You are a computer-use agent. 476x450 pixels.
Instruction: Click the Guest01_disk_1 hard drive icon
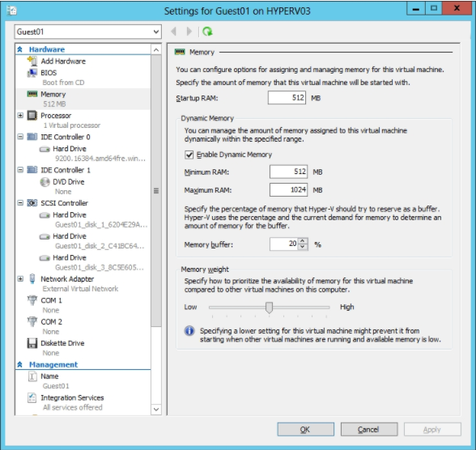pos(45,215)
